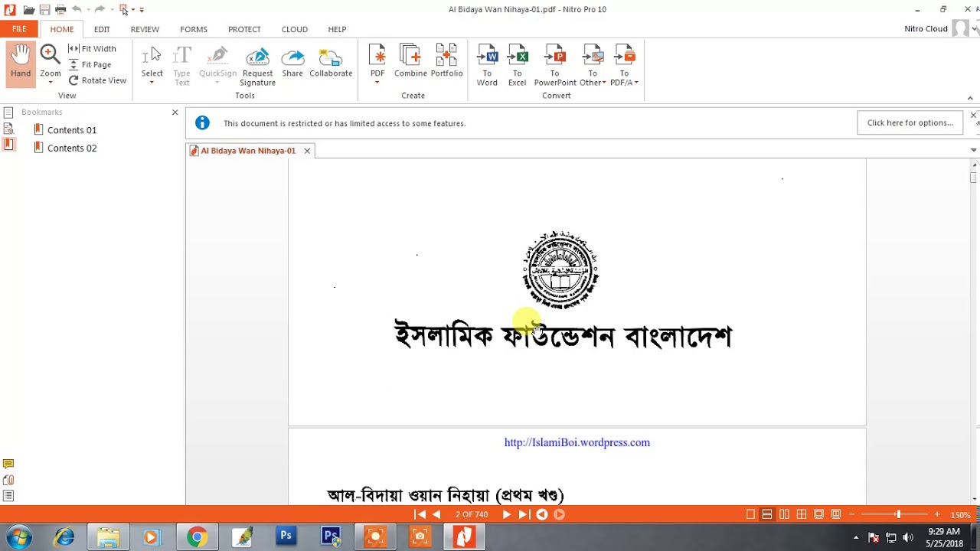Close the Al Bidaya Wan Nihaya-01 tab

coord(307,151)
